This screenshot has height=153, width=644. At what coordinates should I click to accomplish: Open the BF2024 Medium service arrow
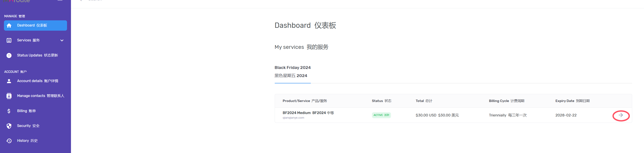tap(621, 115)
